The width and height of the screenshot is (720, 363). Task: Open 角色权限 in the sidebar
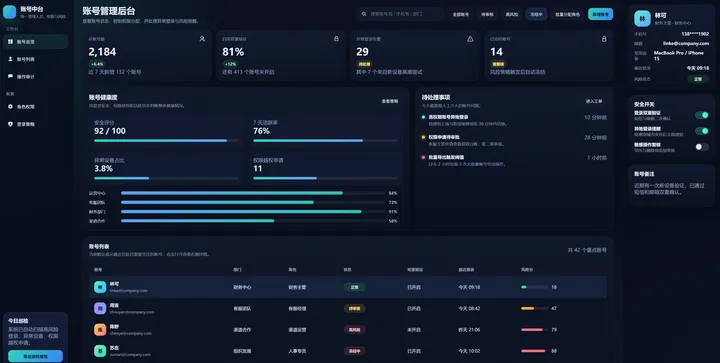(35, 106)
